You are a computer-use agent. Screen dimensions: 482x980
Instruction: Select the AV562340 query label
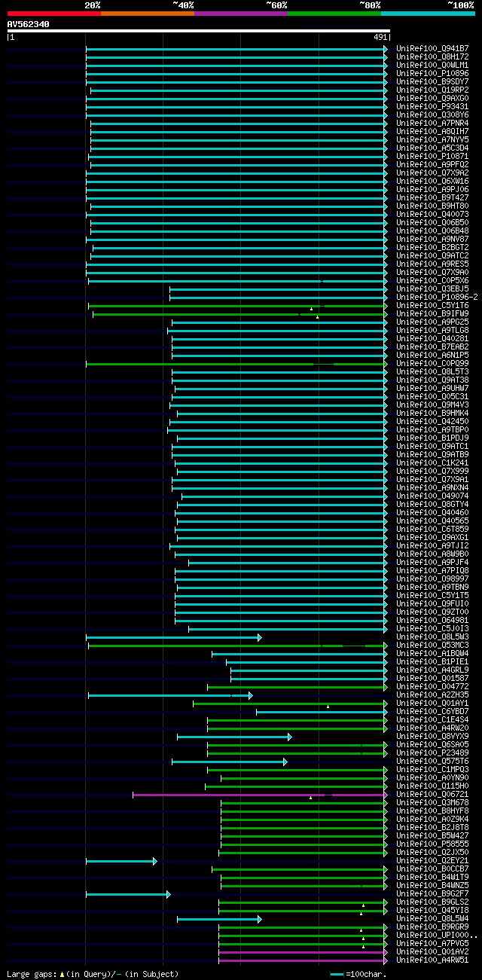click(x=29, y=24)
